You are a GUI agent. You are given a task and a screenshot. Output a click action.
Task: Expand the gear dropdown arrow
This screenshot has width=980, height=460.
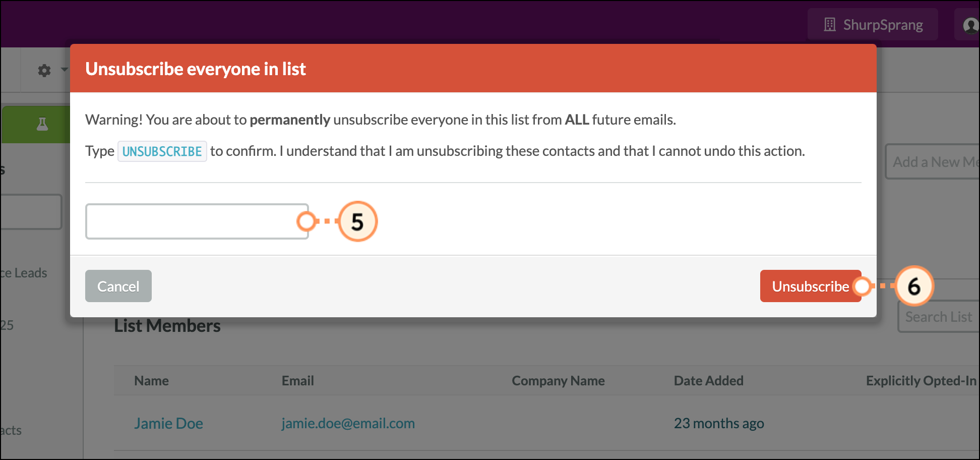tap(64, 70)
